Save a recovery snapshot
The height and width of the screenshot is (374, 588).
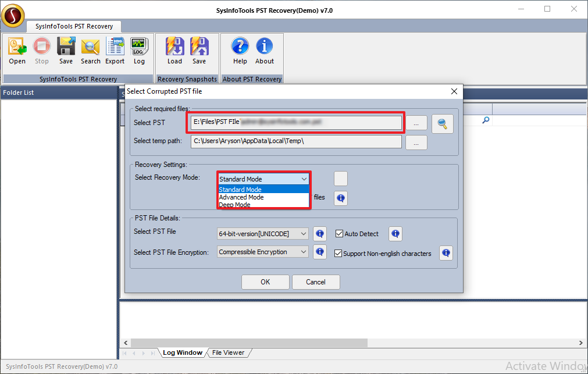tap(199, 51)
